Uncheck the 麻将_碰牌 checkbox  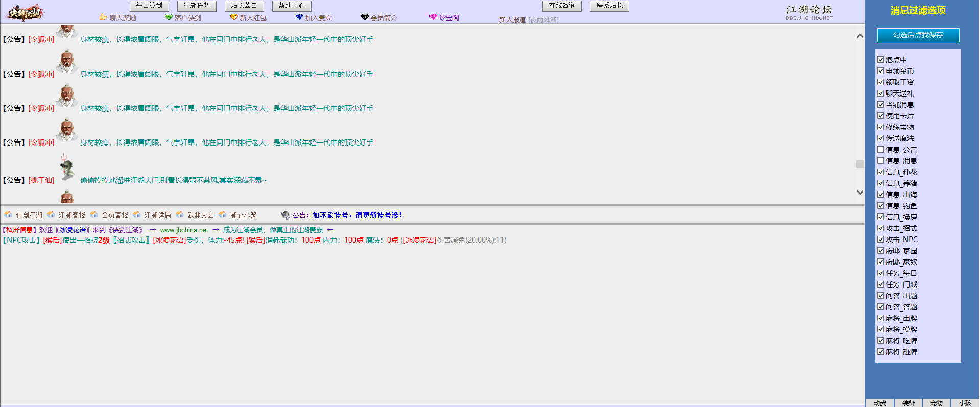coord(880,352)
